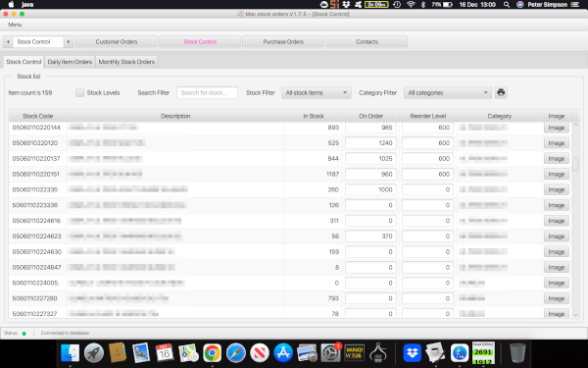Open System Preferences with red badge
Viewport: 588px width, 368px height.
(330, 353)
